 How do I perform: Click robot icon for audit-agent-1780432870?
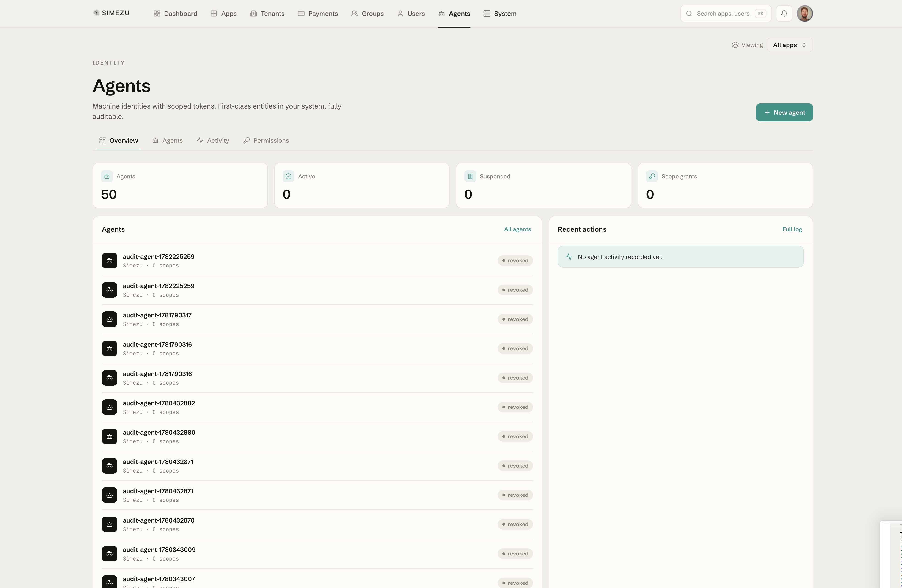110,524
